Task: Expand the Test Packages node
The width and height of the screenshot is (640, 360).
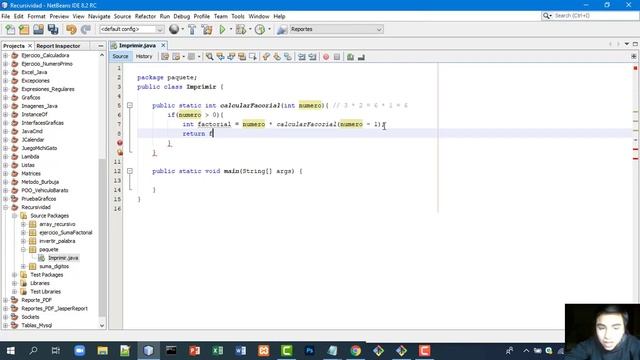Action: (15, 275)
